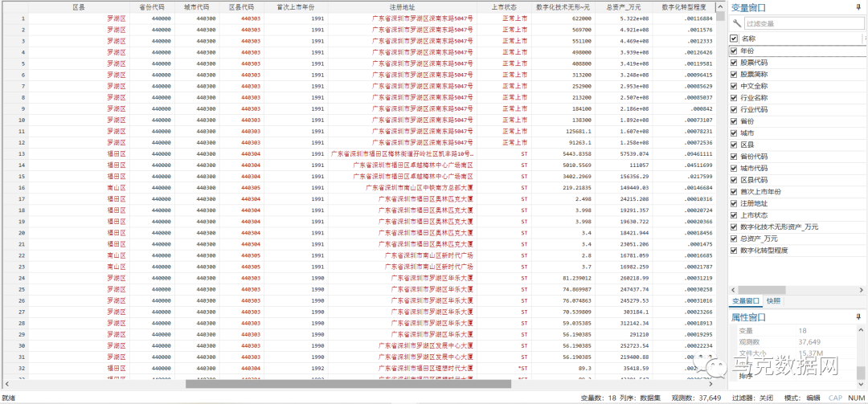Click NUM indicator in status bar
The width and height of the screenshot is (868, 404).
856,398
